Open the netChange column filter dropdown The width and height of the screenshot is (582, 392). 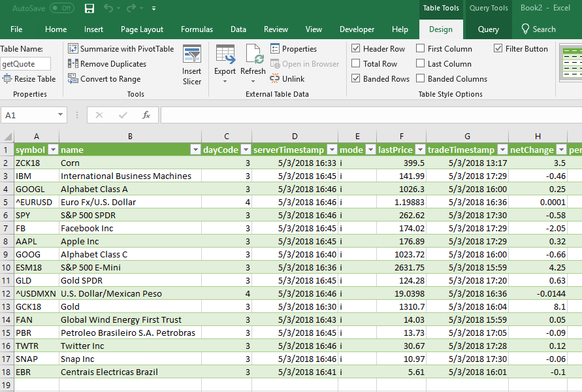pos(562,150)
